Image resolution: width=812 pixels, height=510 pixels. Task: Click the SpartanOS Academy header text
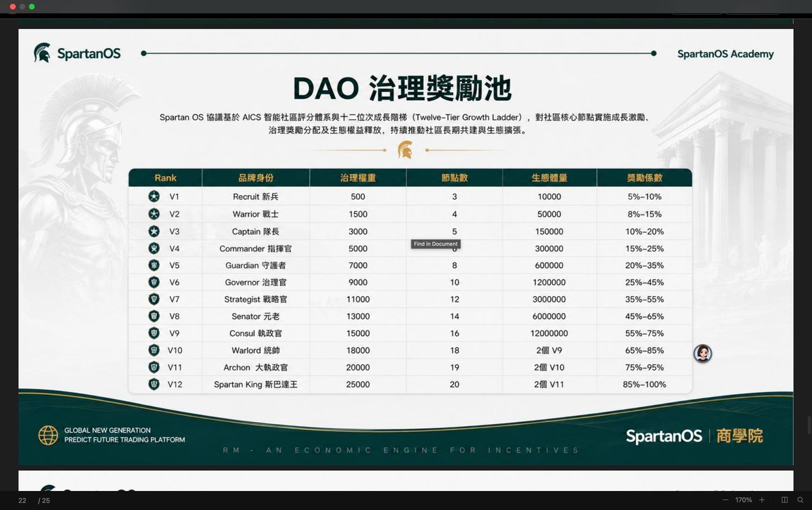click(725, 54)
